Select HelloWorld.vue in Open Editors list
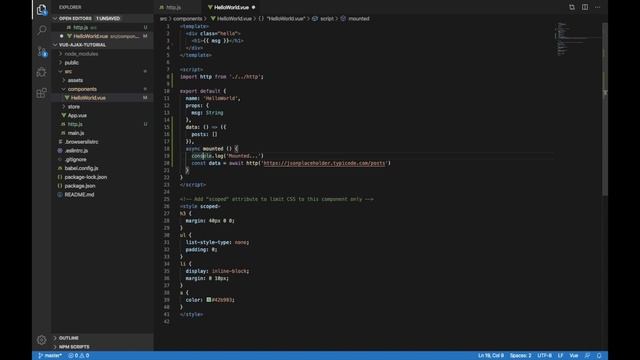The height and width of the screenshot is (360, 640). (x=102, y=36)
